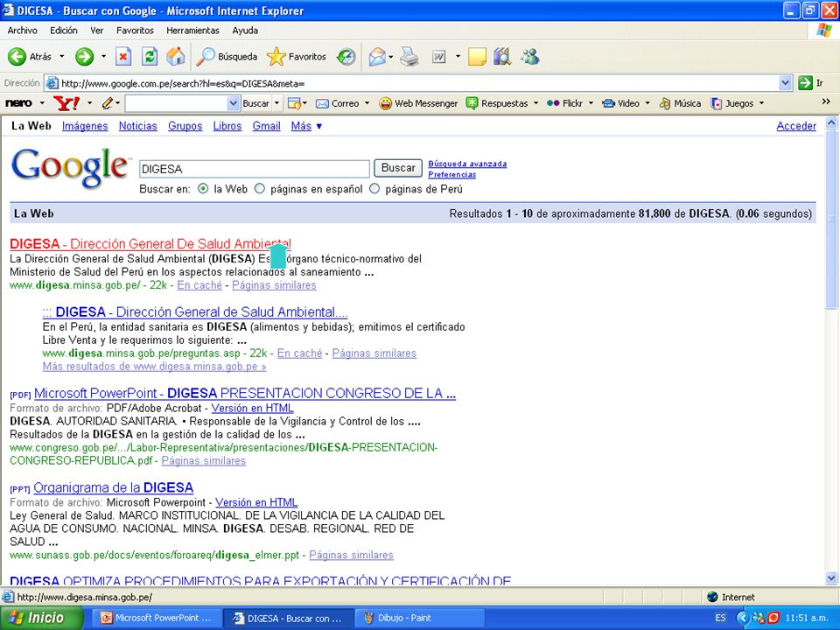
Task: Open the Búsqueda search pane
Action: (227, 56)
